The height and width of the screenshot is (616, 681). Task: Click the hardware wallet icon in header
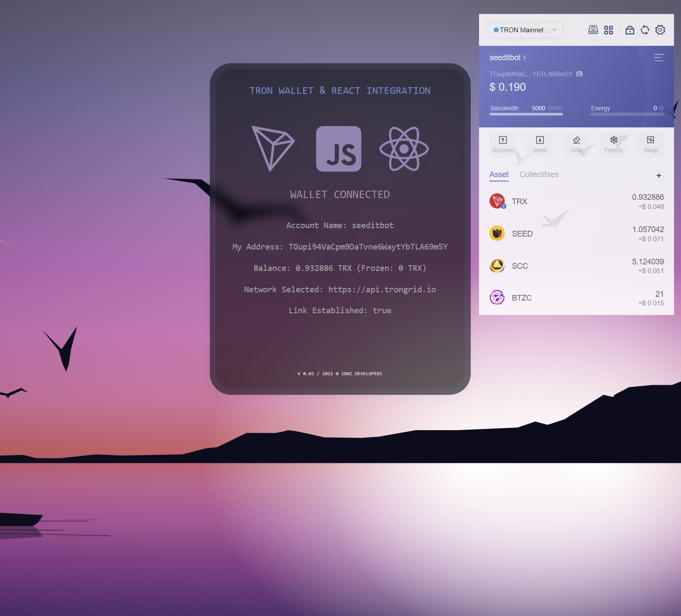point(593,30)
